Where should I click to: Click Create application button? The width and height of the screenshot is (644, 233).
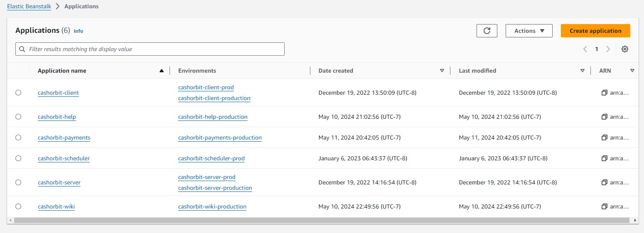[x=595, y=31]
